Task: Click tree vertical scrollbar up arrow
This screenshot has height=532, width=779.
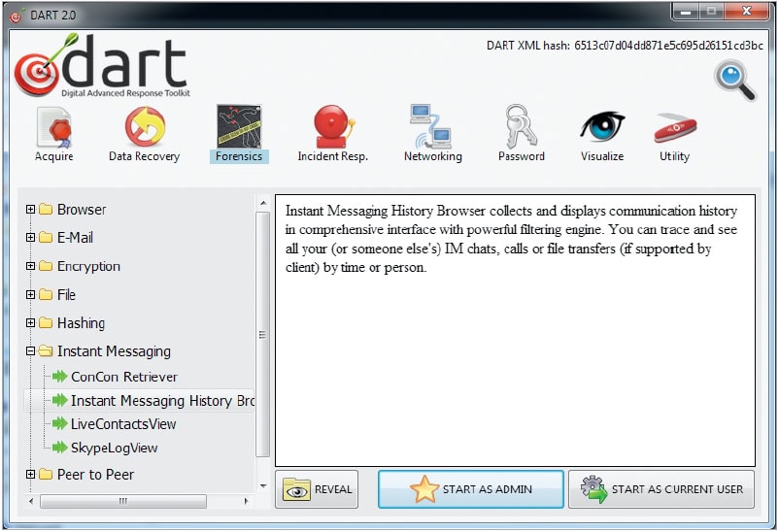Action: (x=263, y=203)
